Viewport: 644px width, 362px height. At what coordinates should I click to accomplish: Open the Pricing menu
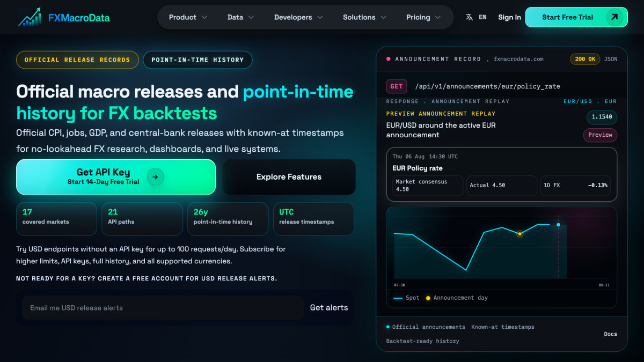pyautogui.click(x=423, y=17)
